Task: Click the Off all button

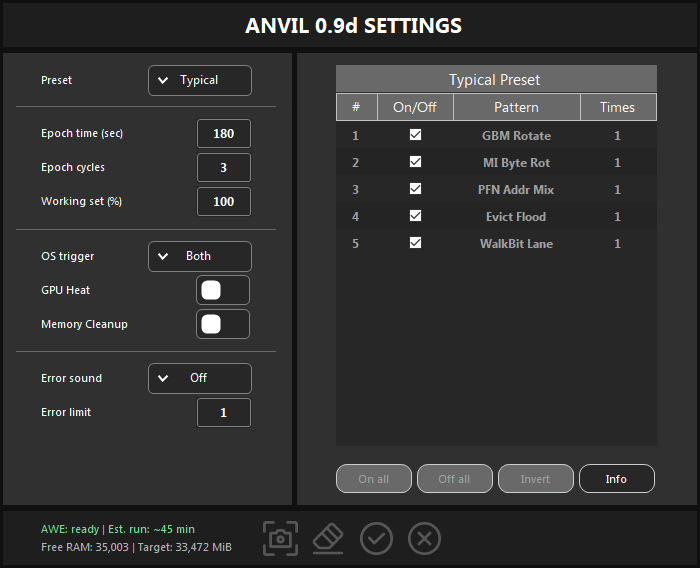Action: pos(454,479)
